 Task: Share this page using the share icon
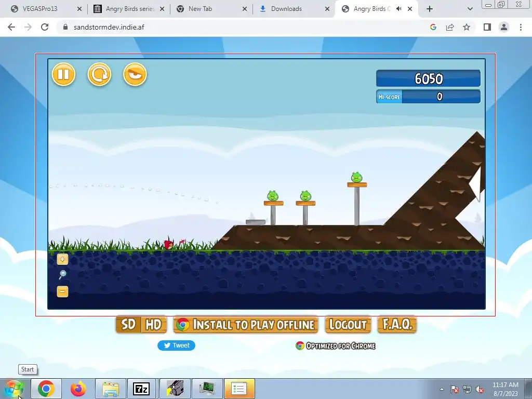click(x=450, y=27)
